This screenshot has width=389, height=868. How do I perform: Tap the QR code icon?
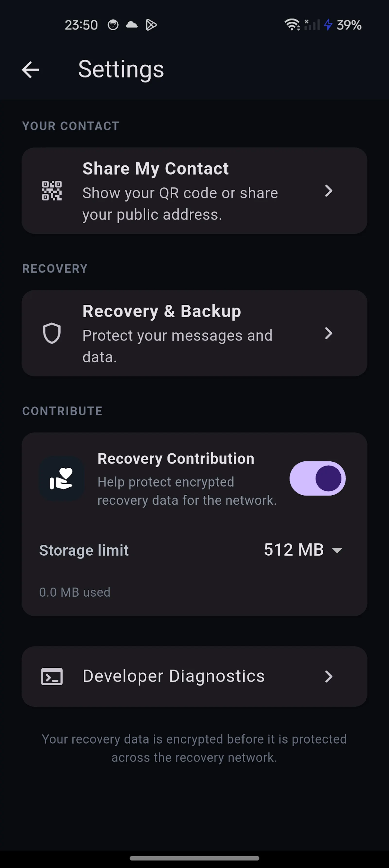(52, 191)
